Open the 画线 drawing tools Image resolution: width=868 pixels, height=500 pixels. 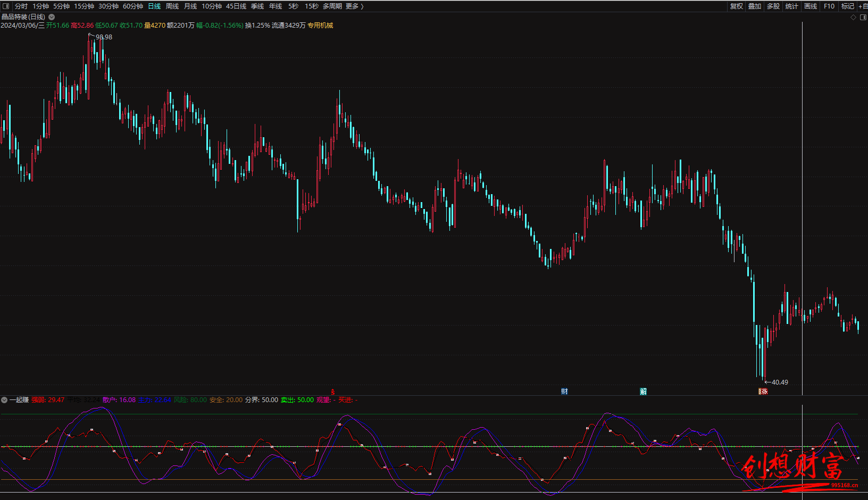[811, 6]
